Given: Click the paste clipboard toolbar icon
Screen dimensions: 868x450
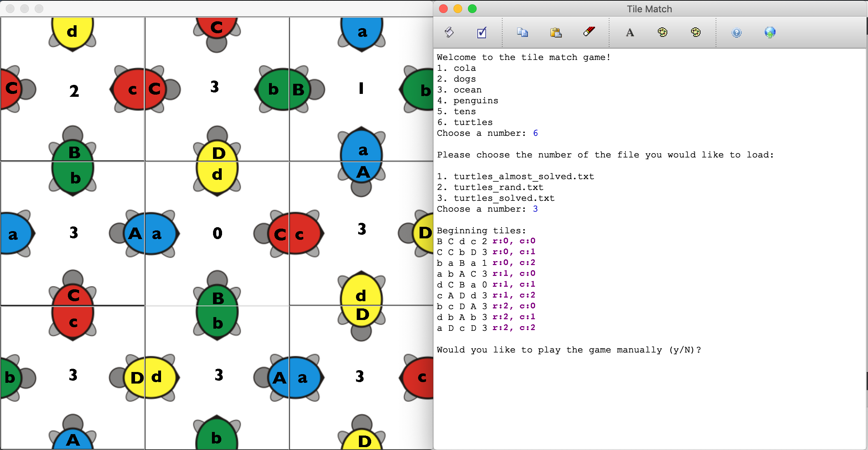Looking at the screenshot, I should 556,33.
